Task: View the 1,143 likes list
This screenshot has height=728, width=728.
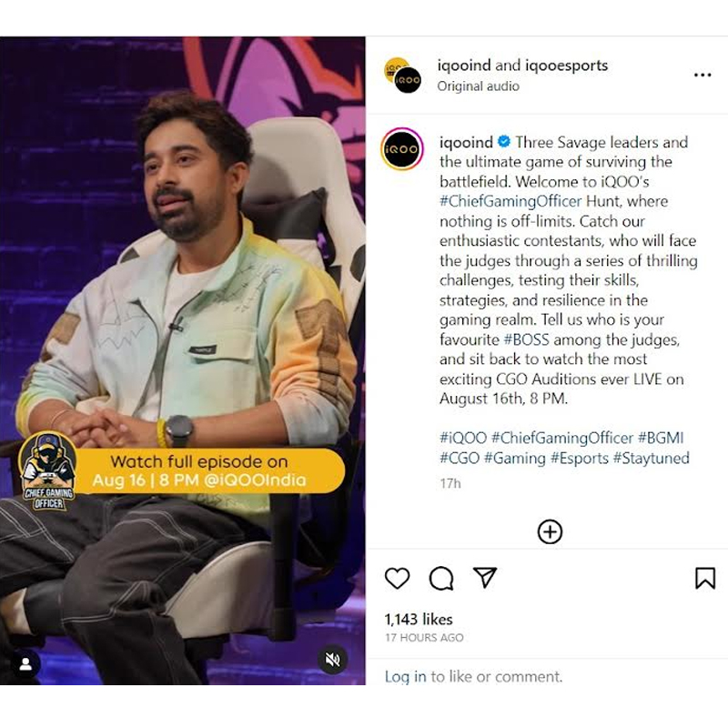Action: [419, 620]
